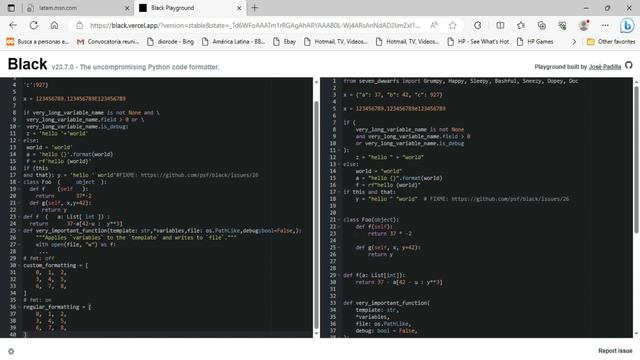Open browser extensions
The width and height of the screenshot is (640, 360).
click(478, 25)
